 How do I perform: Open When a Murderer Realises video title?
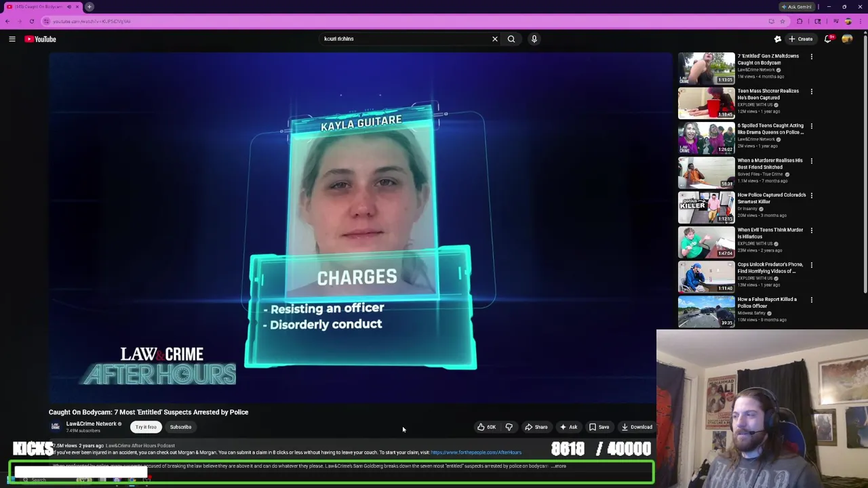(x=770, y=164)
